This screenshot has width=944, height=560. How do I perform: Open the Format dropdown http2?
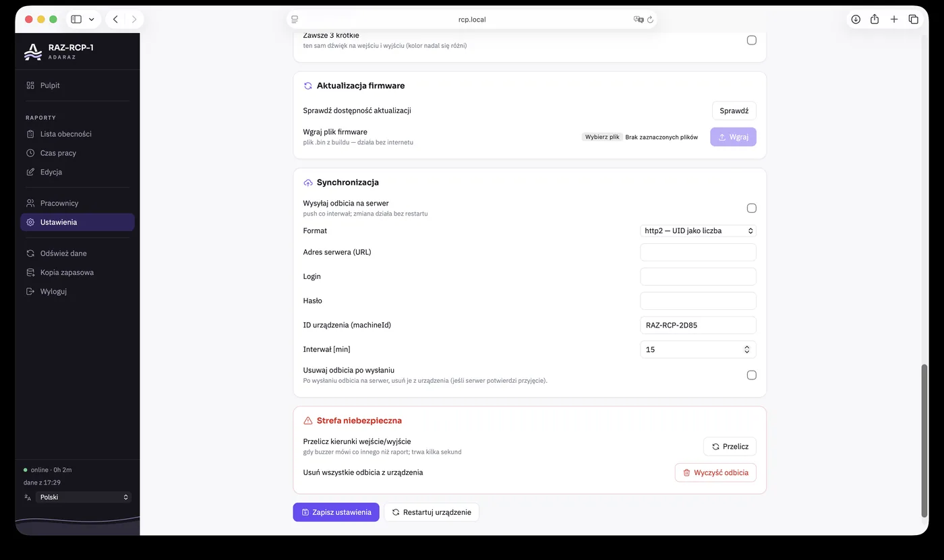tap(698, 230)
